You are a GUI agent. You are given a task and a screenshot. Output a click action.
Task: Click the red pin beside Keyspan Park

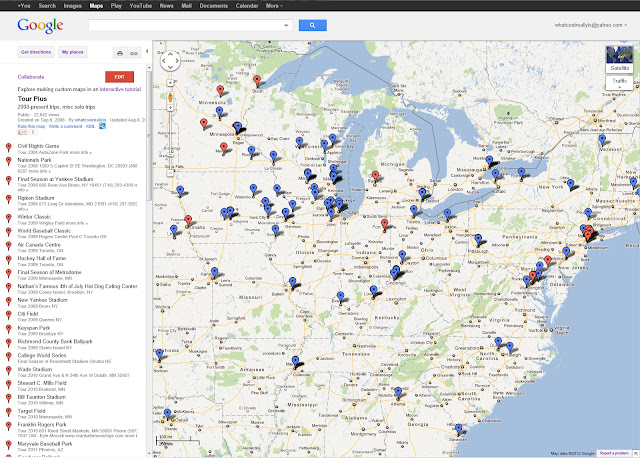8,329
